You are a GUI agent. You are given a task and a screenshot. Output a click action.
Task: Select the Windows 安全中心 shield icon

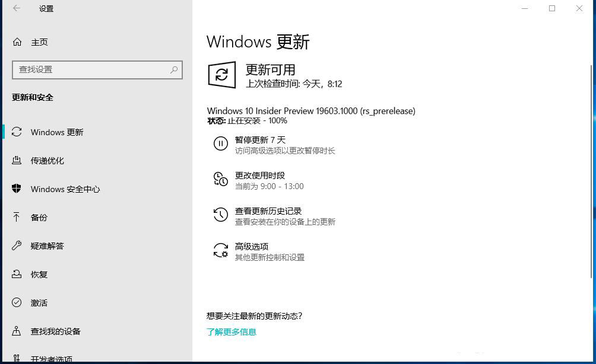(x=17, y=189)
